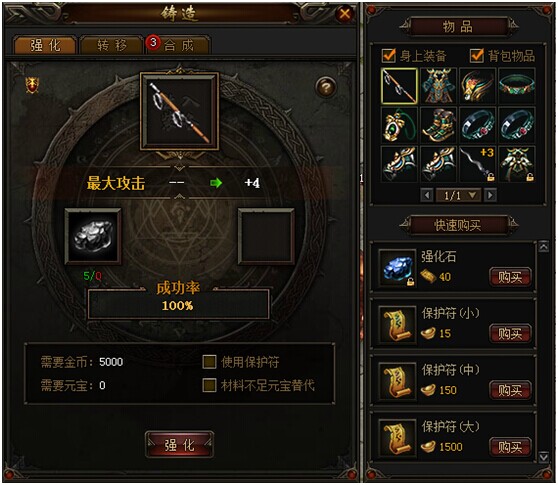Viewport: 558px width, 485px height.
Task: Buy 强化石 with the 购买 button
Action: [x=510, y=277]
